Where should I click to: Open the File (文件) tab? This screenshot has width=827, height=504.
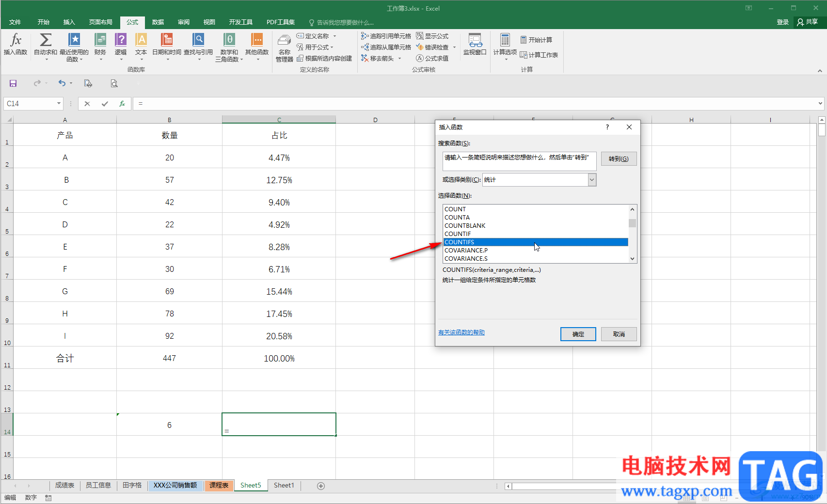pyautogui.click(x=15, y=22)
